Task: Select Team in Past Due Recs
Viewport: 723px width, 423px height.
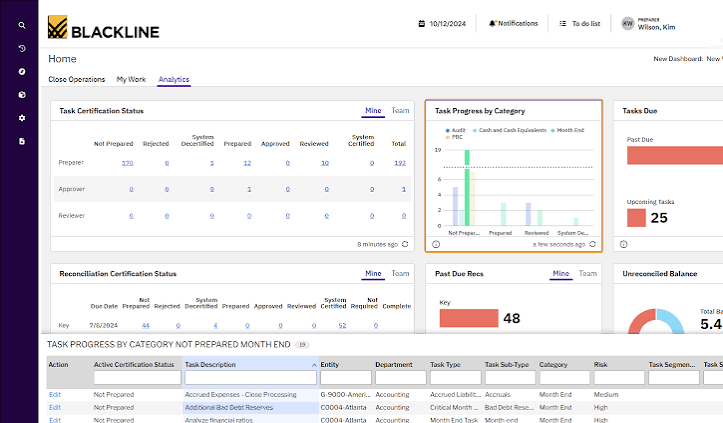Action: (587, 274)
